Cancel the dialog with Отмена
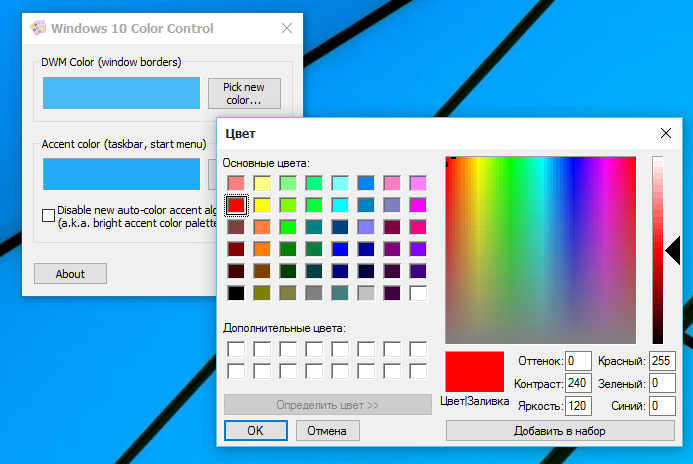Image resolution: width=693 pixels, height=464 pixels. pos(327,430)
